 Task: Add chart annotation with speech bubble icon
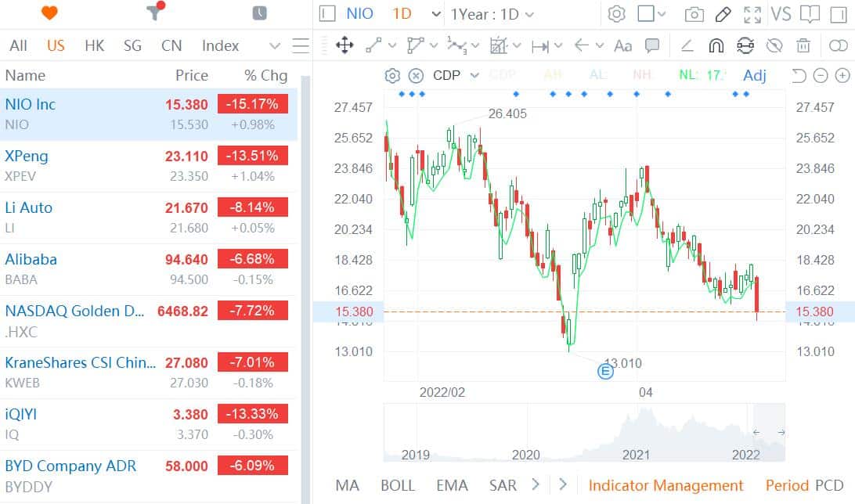point(651,45)
